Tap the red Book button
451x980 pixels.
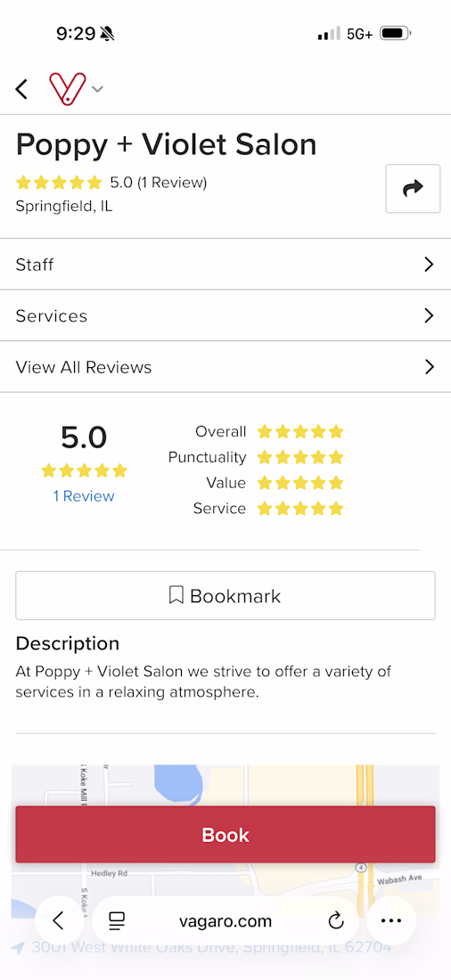[x=225, y=835]
